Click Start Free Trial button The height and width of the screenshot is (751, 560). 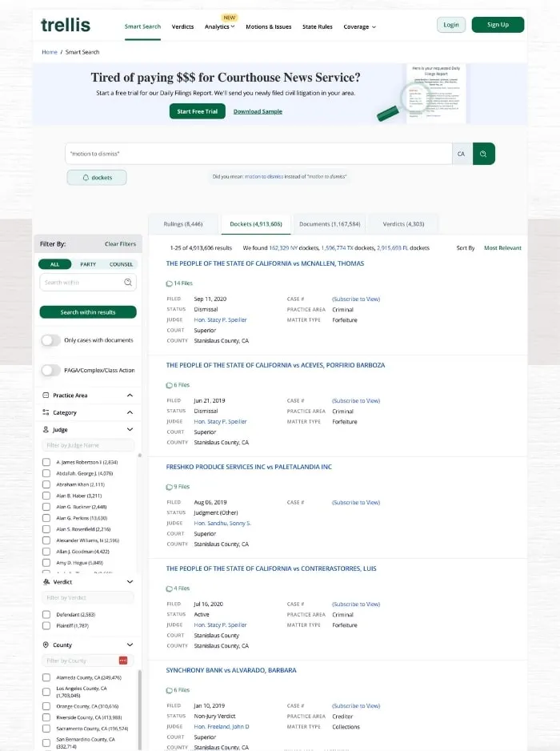click(197, 111)
